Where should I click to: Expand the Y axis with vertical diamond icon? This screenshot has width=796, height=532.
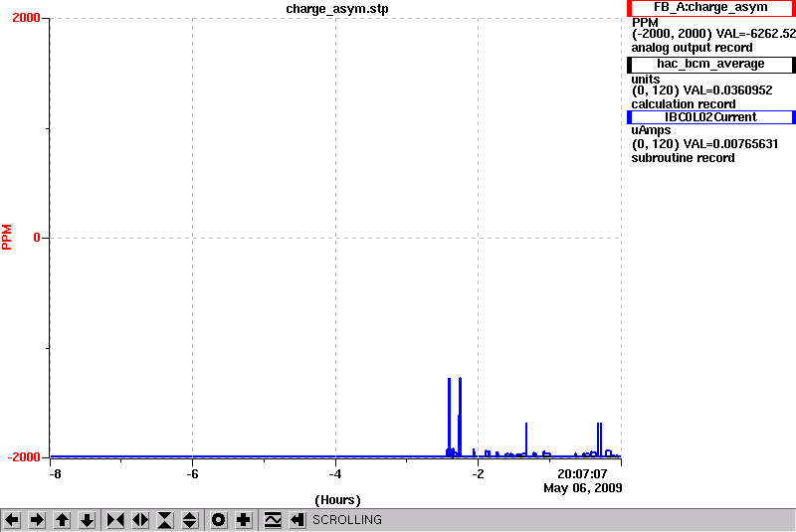190,520
